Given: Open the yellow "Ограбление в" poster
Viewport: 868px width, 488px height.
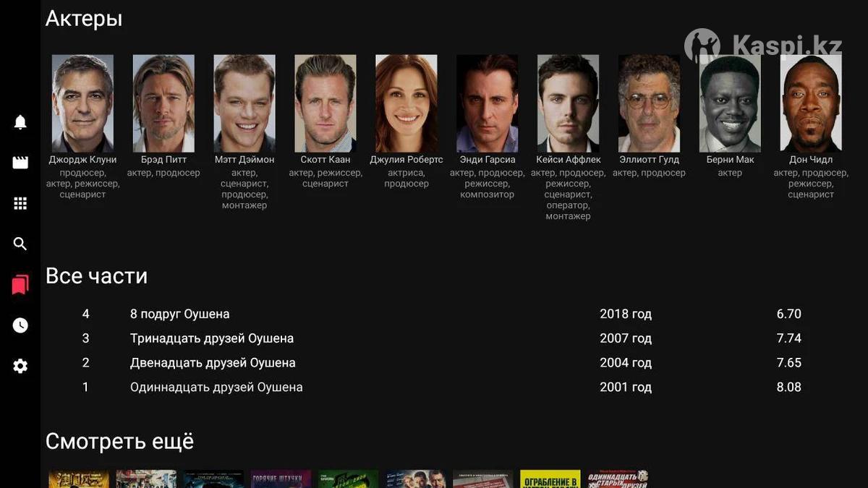Looking at the screenshot, I should (x=550, y=479).
